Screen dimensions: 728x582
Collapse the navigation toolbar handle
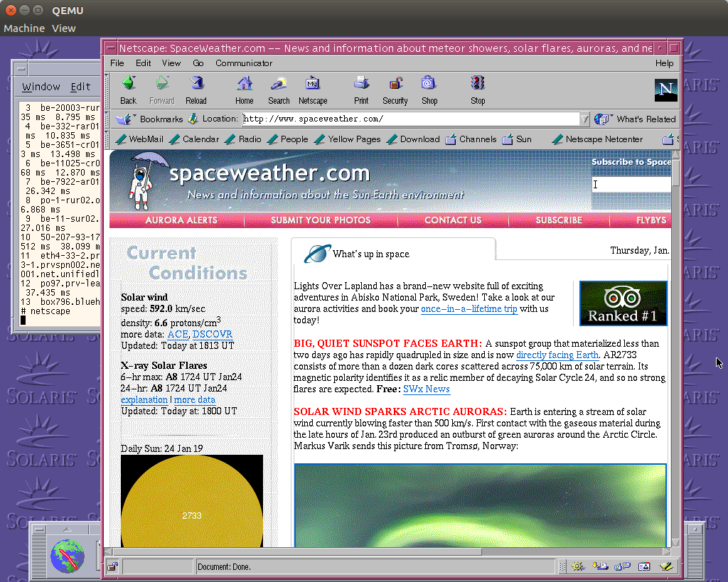point(107,90)
